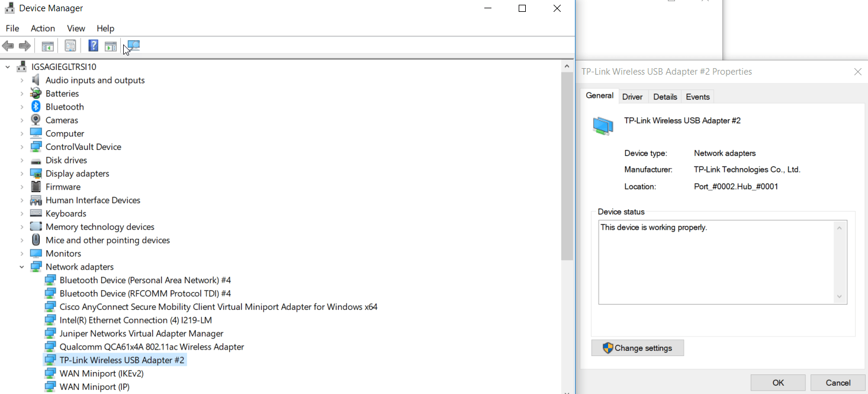868x394 pixels.
Task: Expand the Bluetooth category
Action: [22, 107]
